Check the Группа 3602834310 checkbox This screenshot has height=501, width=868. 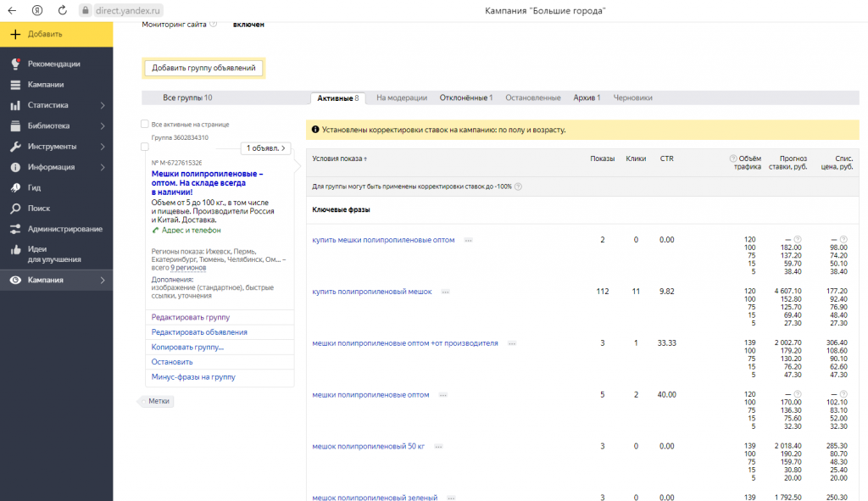144,147
